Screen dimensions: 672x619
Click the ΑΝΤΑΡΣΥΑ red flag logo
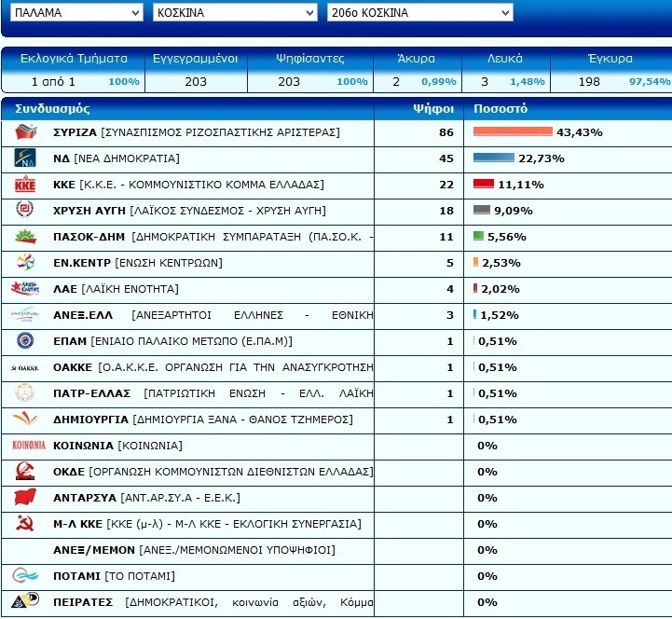tap(25, 497)
